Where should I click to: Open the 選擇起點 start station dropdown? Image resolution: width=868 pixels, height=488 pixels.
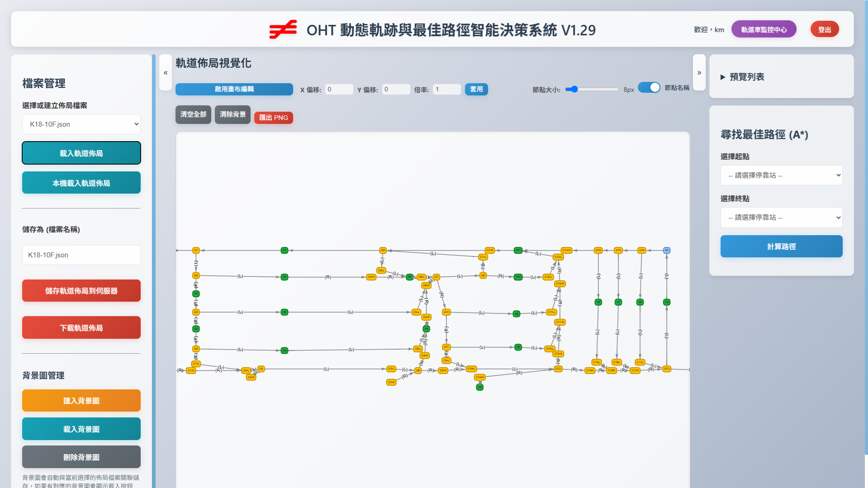coord(781,175)
